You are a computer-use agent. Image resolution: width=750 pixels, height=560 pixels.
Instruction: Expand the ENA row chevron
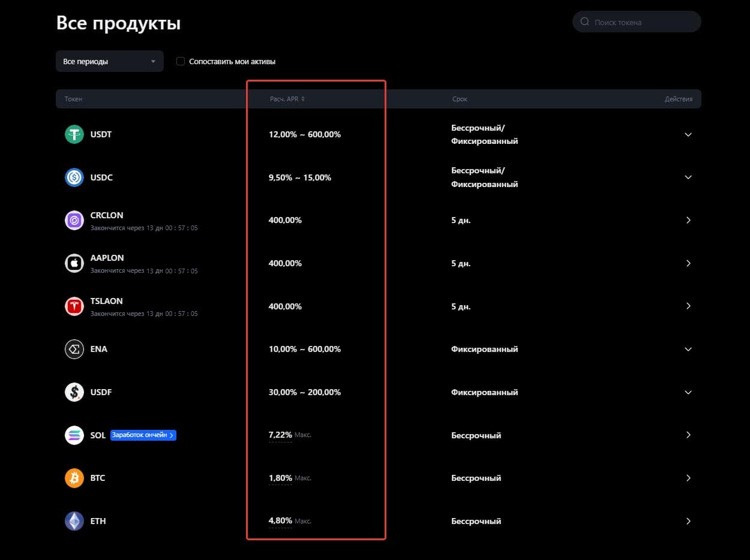coord(688,349)
